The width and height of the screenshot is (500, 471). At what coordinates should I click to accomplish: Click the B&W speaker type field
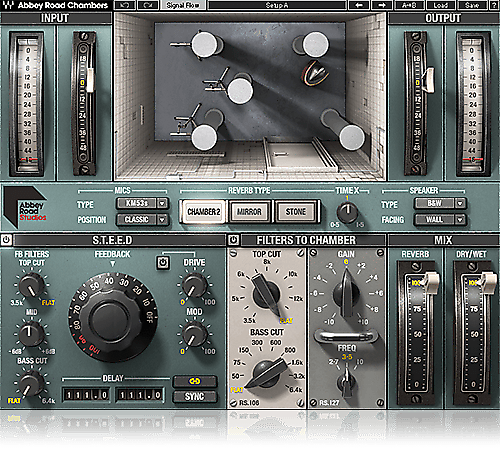pos(434,203)
